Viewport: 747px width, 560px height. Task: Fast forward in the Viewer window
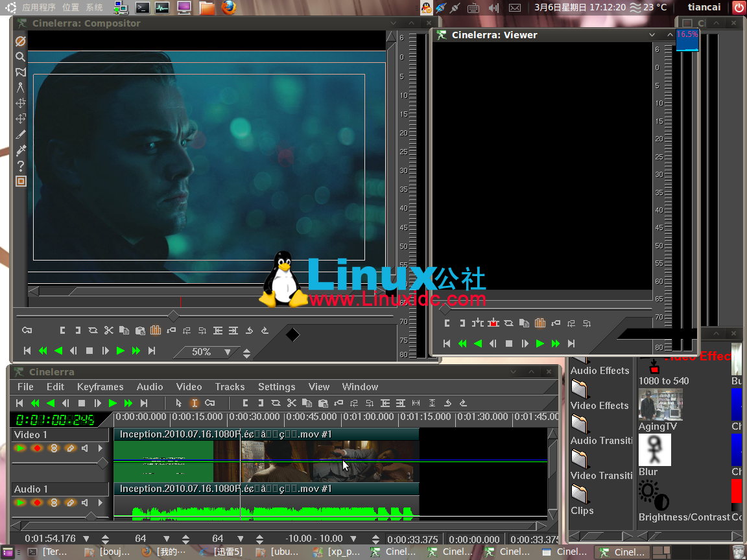coord(556,344)
